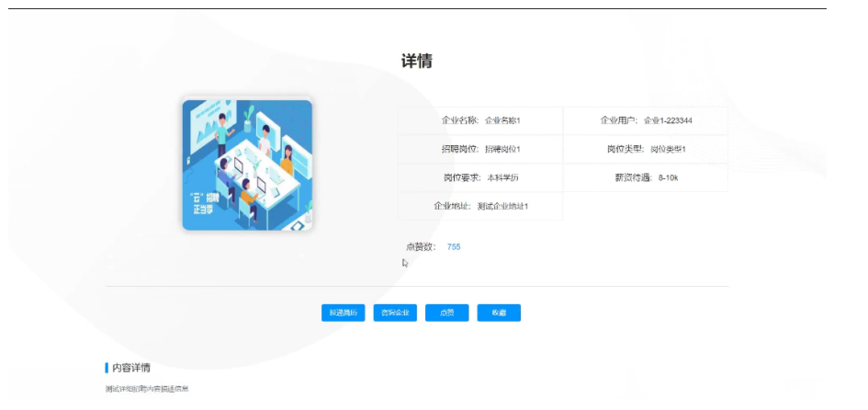868x410 pixels.
Task: Click the 投递简历 button
Action: [344, 313]
